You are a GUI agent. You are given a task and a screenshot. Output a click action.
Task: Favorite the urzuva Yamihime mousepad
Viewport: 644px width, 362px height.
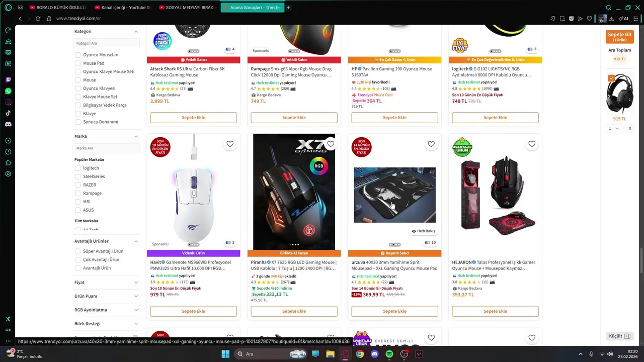(431, 144)
